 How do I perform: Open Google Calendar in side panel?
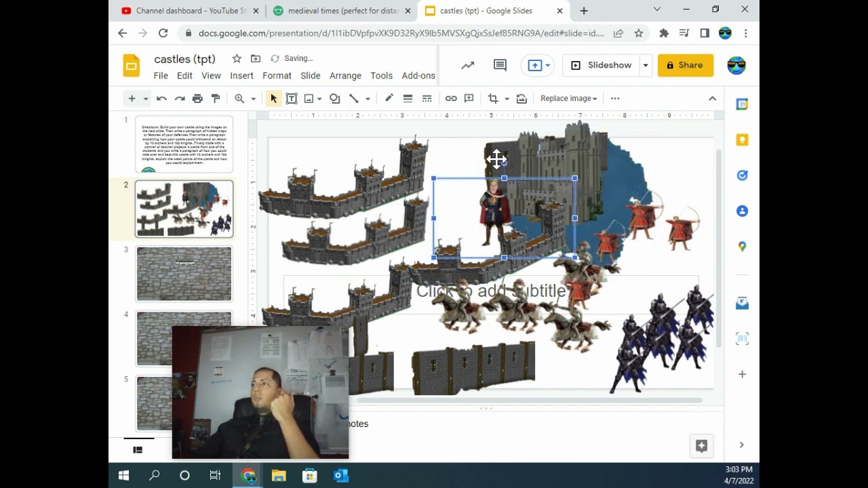coord(742,104)
